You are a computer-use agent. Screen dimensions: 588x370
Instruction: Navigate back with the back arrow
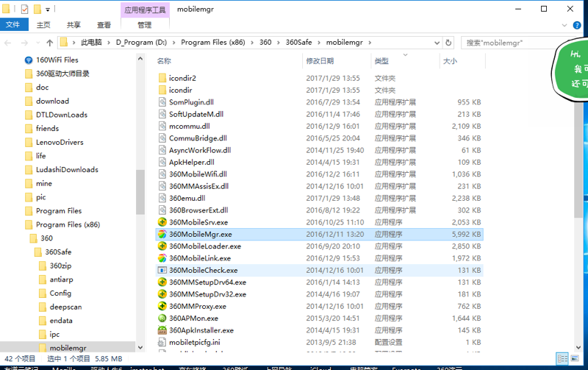click(x=8, y=43)
